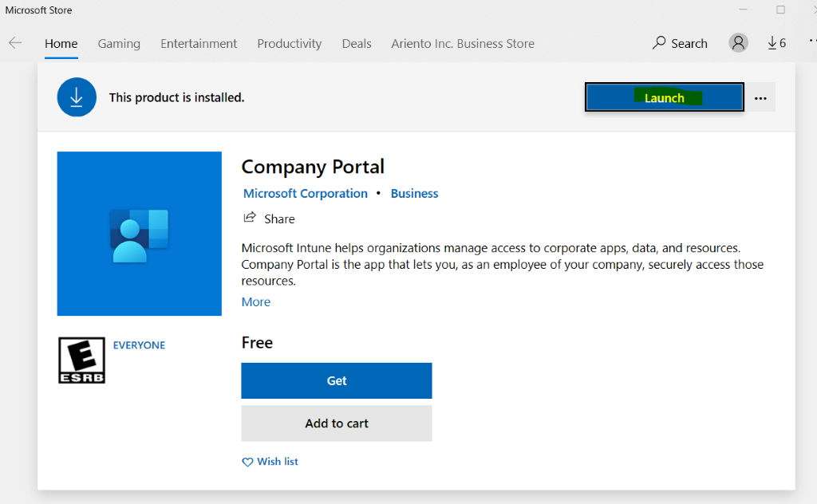Switch to the Home tab
The image size is (817, 504).
point(61,44)
